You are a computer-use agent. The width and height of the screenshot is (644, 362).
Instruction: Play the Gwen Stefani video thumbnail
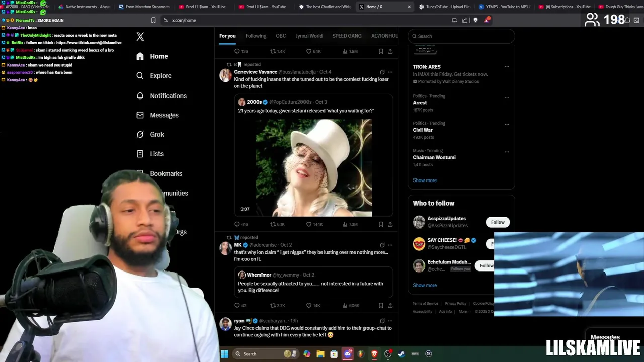(x=313, y=168)
